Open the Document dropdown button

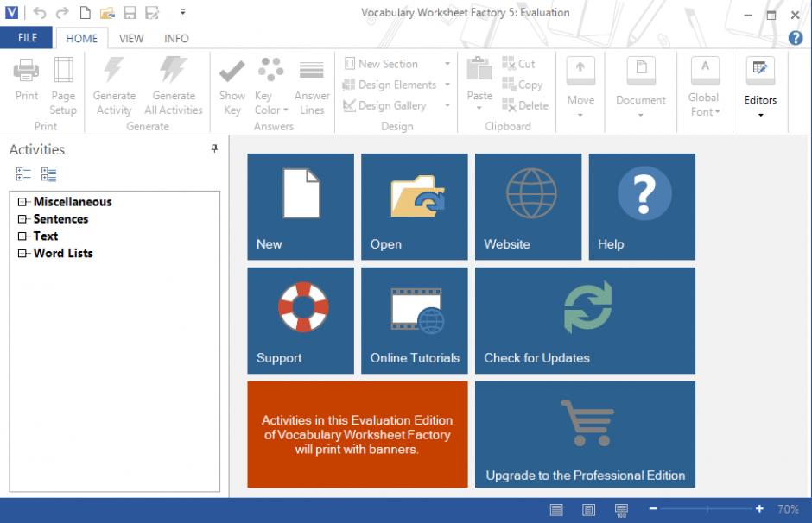pyautogui.click(x=641, y=87)
